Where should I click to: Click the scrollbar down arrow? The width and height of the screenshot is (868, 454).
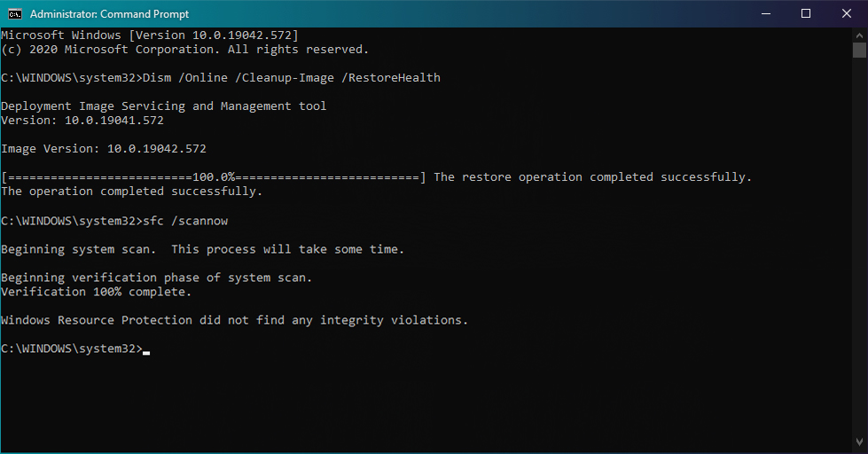click(x=859, y=442)
